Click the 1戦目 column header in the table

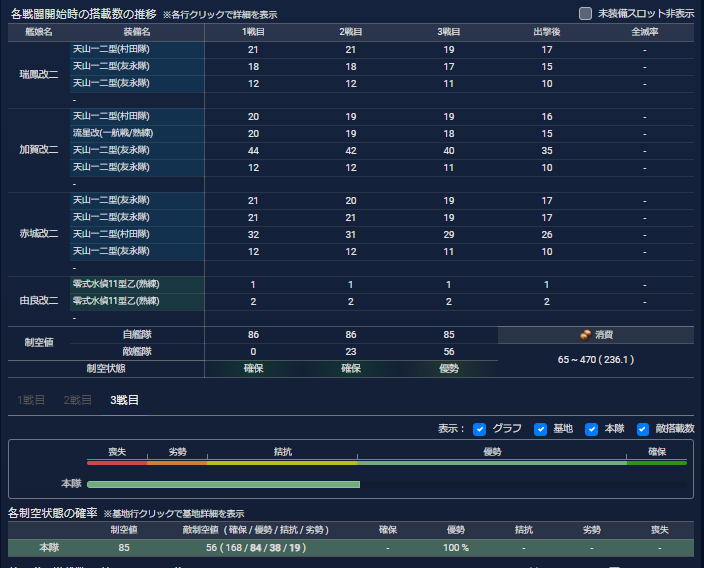pyautogui.click(x=253, y=32)
